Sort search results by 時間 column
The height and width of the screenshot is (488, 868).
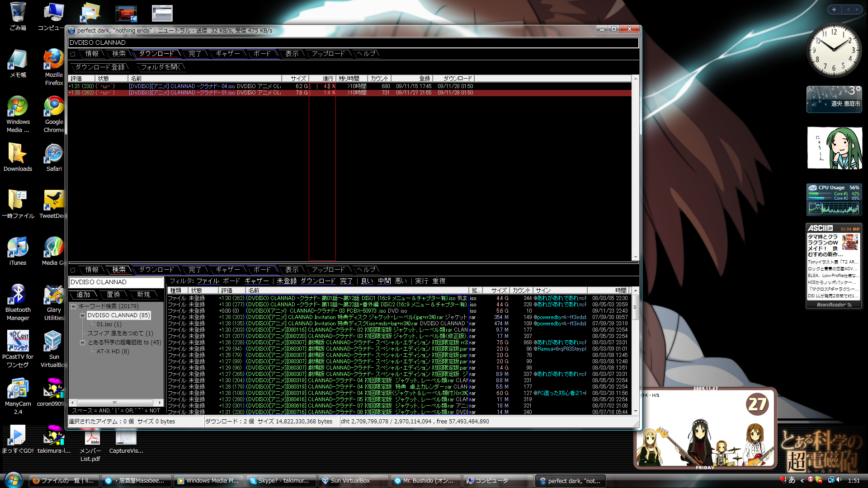tap(608, 291)
